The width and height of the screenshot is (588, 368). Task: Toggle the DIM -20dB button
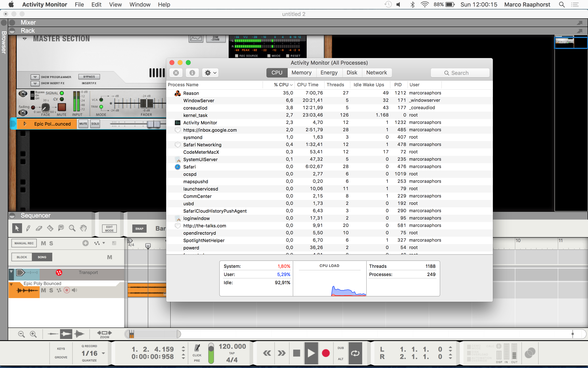pyautogui.click(x=216, y=38)
